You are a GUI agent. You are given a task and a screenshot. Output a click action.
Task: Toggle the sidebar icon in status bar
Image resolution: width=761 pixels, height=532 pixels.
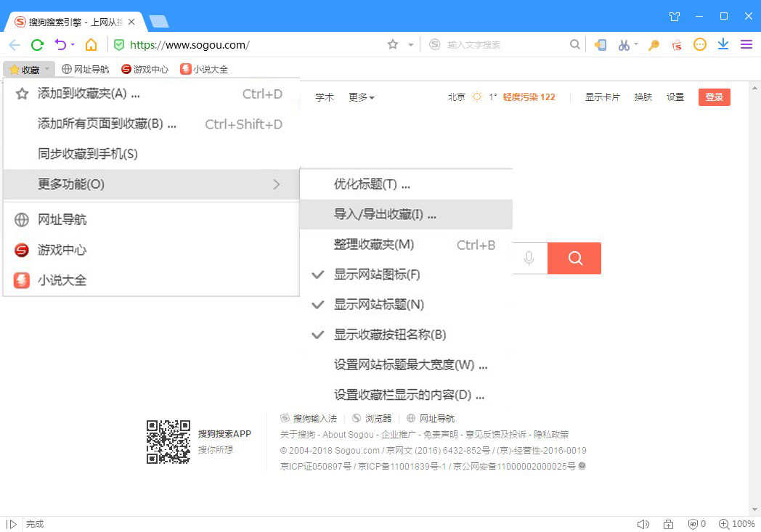[12, 524]
